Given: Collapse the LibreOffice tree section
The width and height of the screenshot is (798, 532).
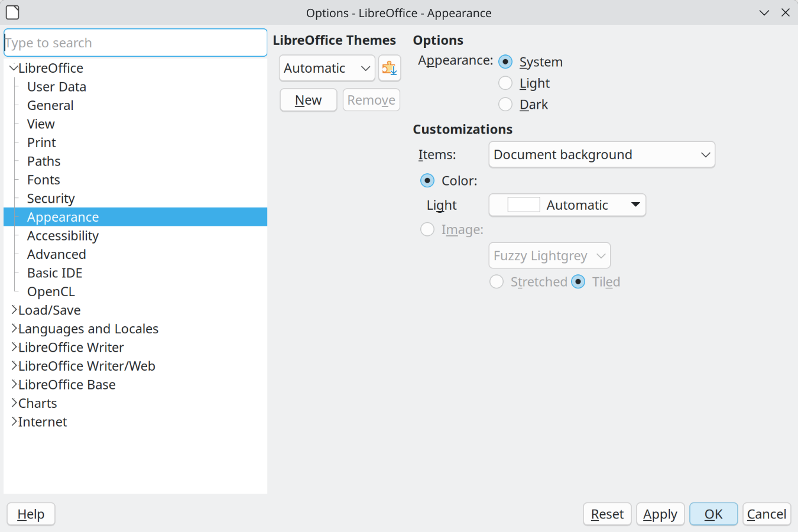Looking at the screenshot, I should [x=13, y=68].
